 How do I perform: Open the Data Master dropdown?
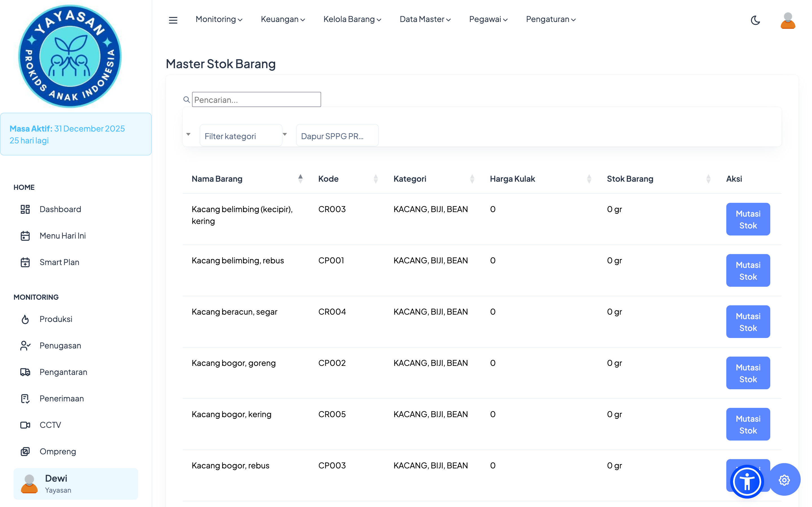coord(425,19)
